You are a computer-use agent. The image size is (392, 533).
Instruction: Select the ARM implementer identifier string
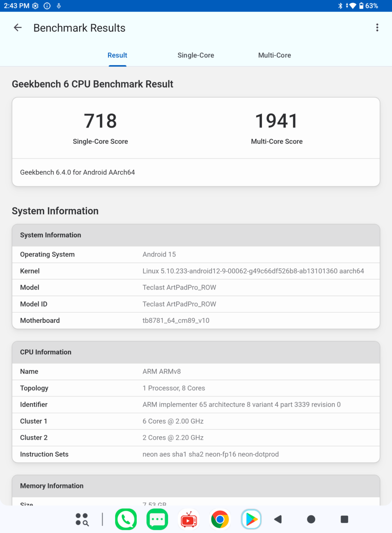tap(241, 404)
